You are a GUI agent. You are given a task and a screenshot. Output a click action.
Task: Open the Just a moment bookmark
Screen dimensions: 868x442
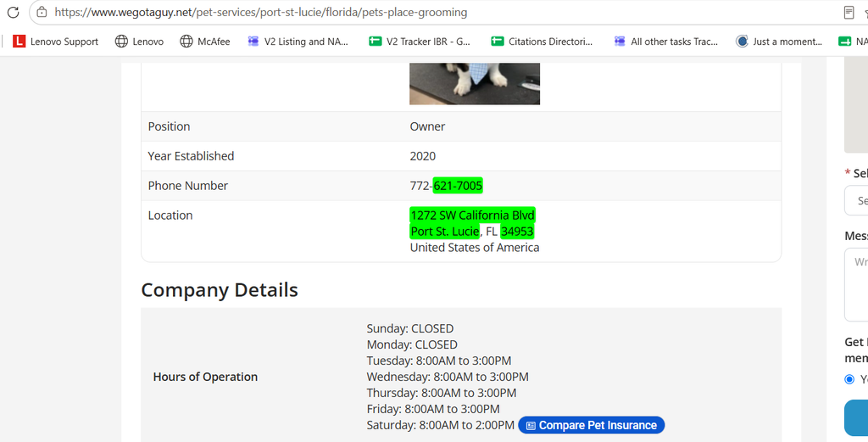pyautogui.click(x=779, y=41)
